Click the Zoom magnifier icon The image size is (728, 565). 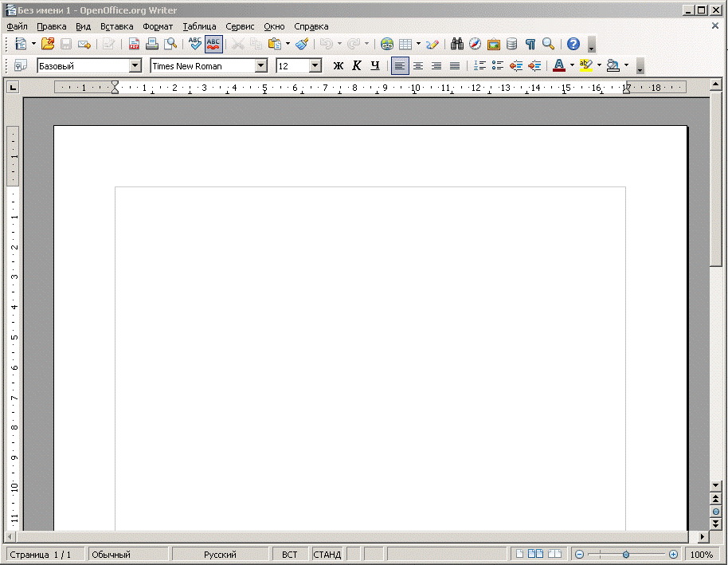click(548, 44)
